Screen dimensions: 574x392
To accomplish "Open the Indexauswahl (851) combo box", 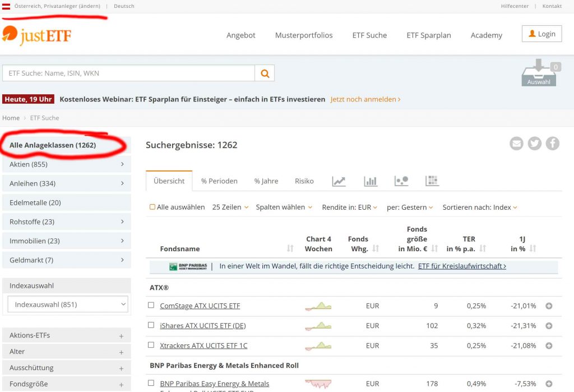I will [x=68, y=305].
